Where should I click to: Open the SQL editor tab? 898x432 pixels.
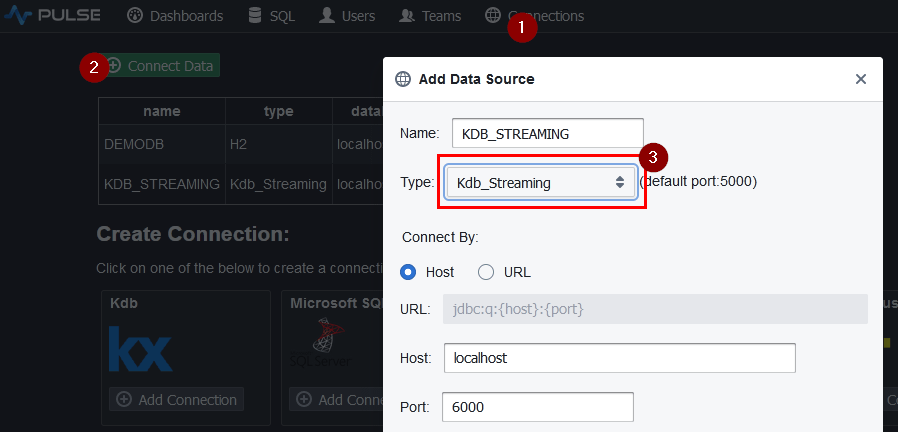(x=271, y=16)
